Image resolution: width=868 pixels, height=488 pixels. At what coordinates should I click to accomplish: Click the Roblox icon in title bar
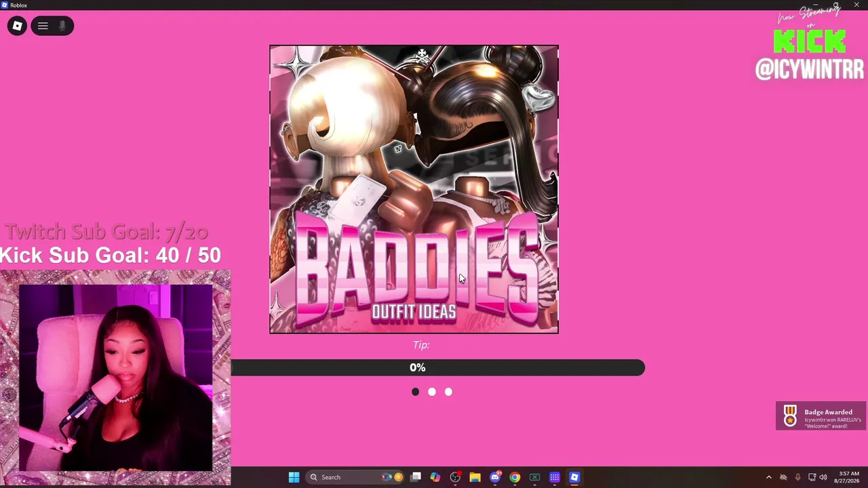pyautogui.click(x=5, y=5)
